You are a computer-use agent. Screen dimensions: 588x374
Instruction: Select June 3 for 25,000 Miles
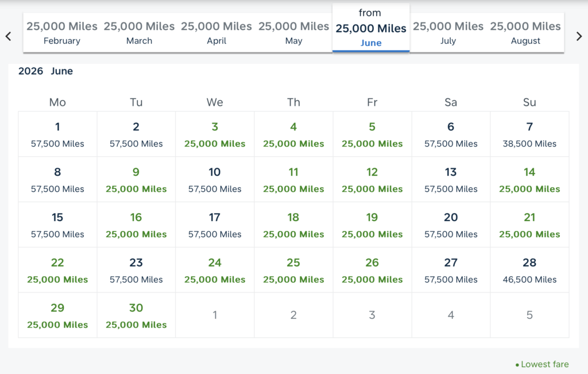(215, 134)
